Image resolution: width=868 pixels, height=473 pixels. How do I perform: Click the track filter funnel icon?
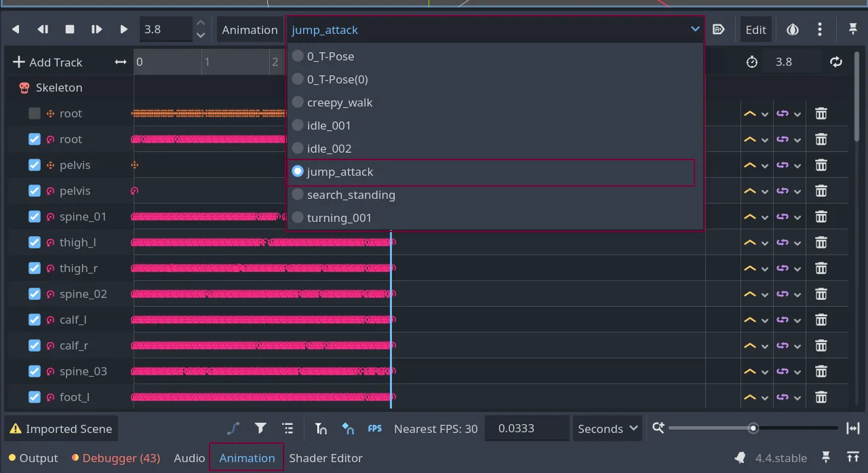click(x=260, y=428)
